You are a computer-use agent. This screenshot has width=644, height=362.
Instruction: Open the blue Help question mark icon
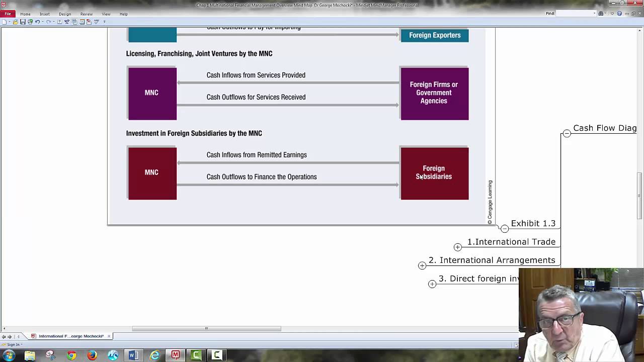click(619, 14)
